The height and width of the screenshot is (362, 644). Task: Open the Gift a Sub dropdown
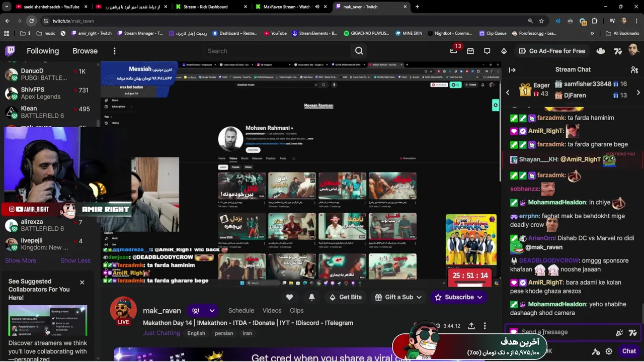pos(399,297)
